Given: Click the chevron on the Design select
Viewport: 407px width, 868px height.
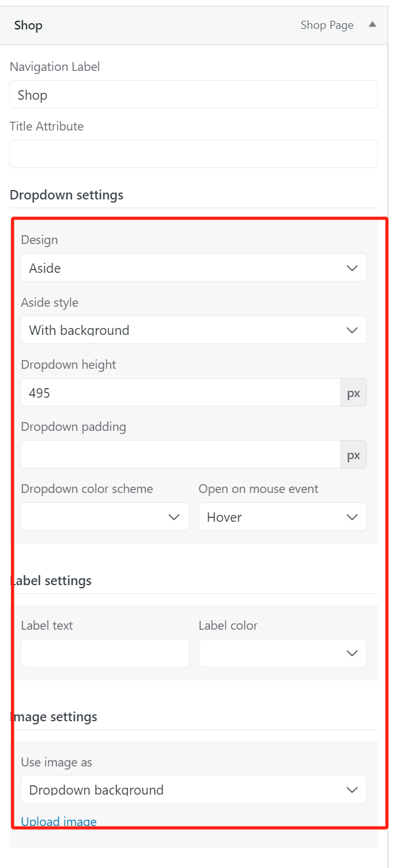Looking at the screenshot, I should (x=352, y=268).
